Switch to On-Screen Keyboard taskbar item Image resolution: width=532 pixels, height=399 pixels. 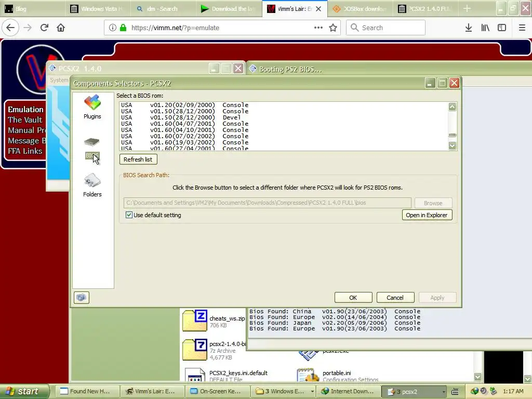217,392
